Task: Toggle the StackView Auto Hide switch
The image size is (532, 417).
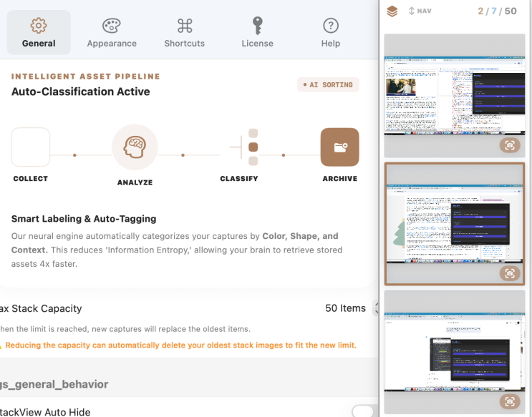Action: tap(365, 411)
